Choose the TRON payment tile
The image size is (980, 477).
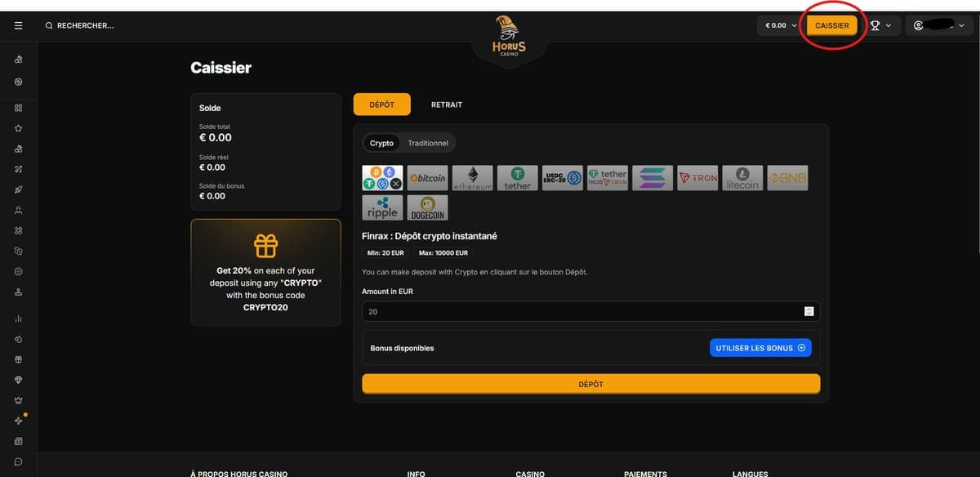(697, 178)
